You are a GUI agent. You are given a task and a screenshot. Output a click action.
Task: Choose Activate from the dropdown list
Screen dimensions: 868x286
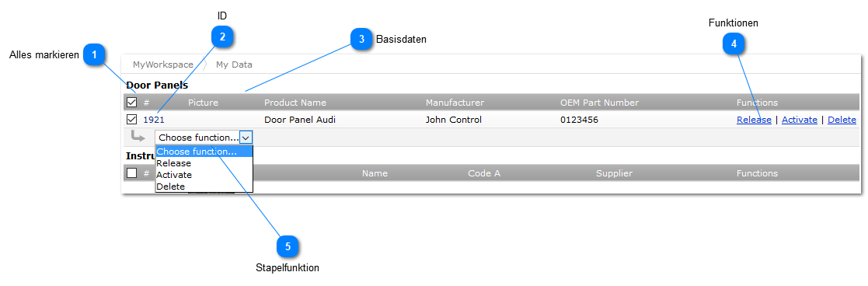coord(174,175)
